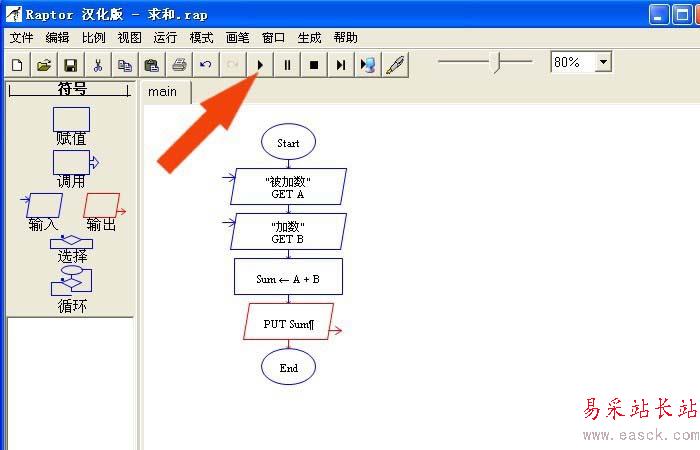This screenshot has width=700, height=450.
Task: Click the test-against-server toolbar icon
Action: pyautogui.click(x=368, y=65)
